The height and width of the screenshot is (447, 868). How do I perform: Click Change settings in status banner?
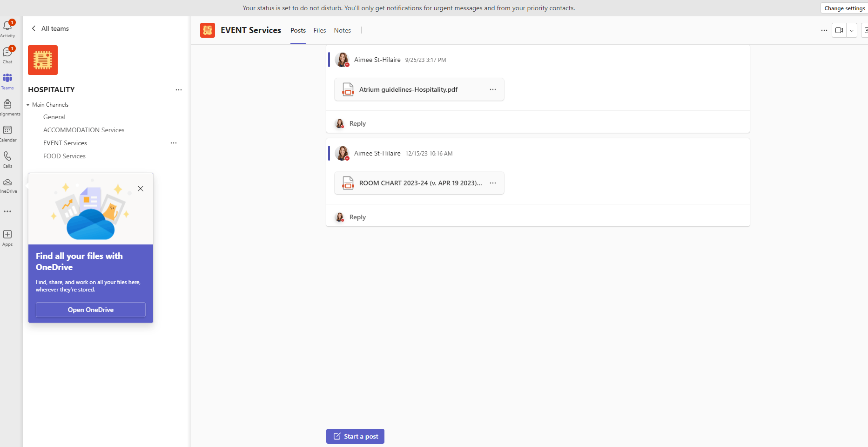click(x=844, y=8)
